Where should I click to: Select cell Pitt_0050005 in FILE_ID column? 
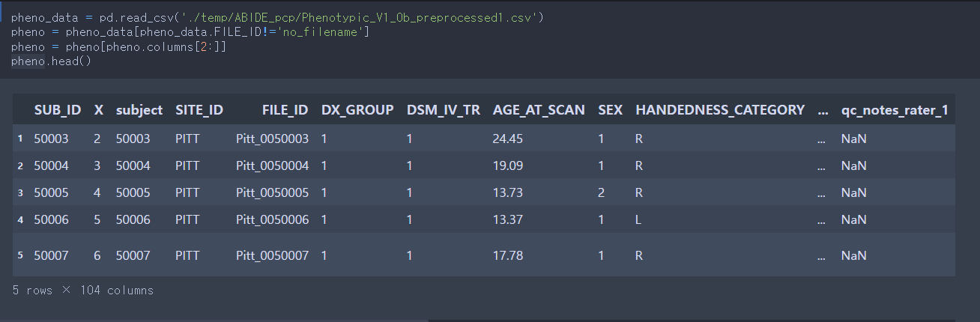[x=272, y=193]
